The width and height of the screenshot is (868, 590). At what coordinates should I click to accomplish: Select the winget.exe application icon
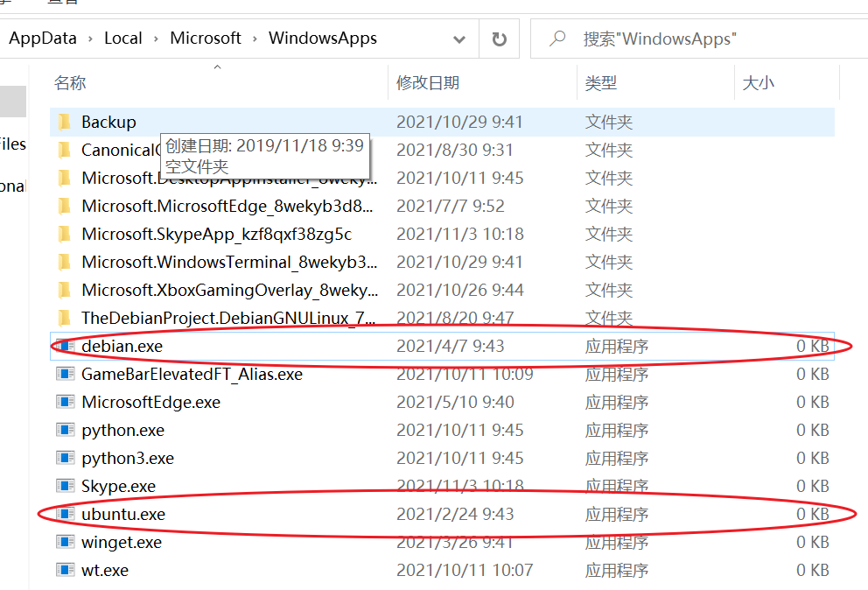tap(66, 542)
